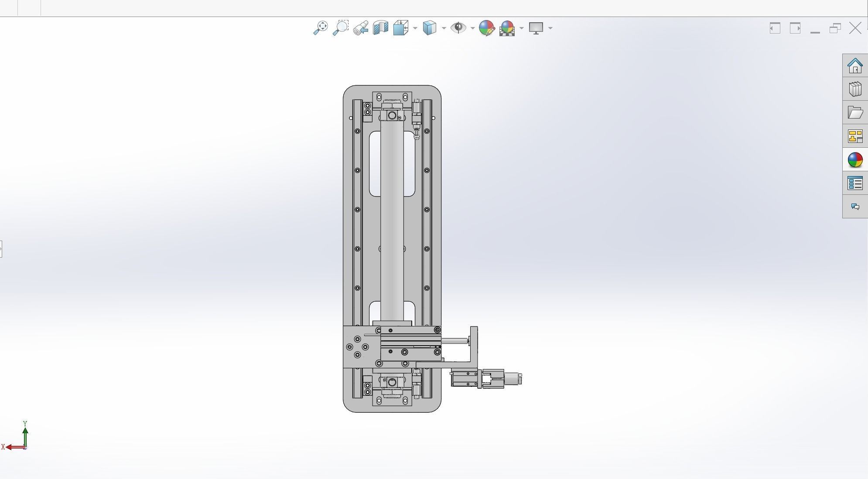Open the SolidWorks Resources home tab

[x=855, y=66]
